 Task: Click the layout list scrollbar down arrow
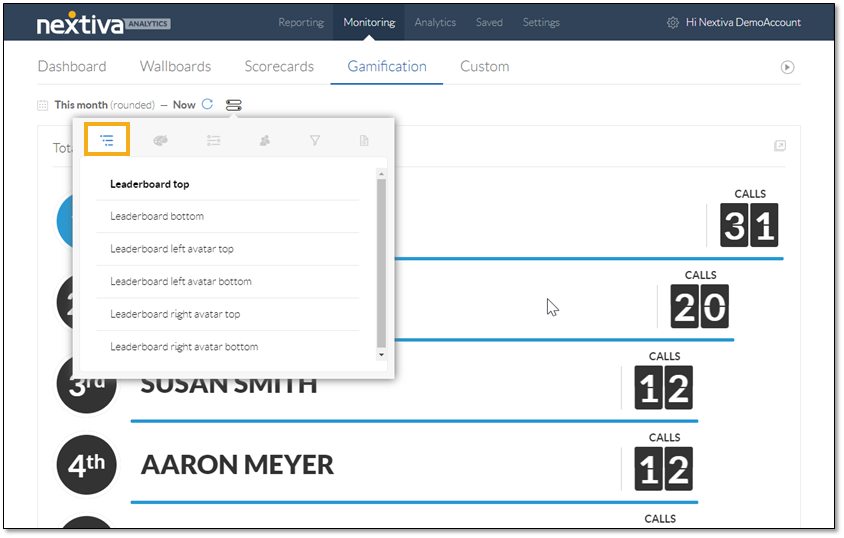tap(381, 355)
